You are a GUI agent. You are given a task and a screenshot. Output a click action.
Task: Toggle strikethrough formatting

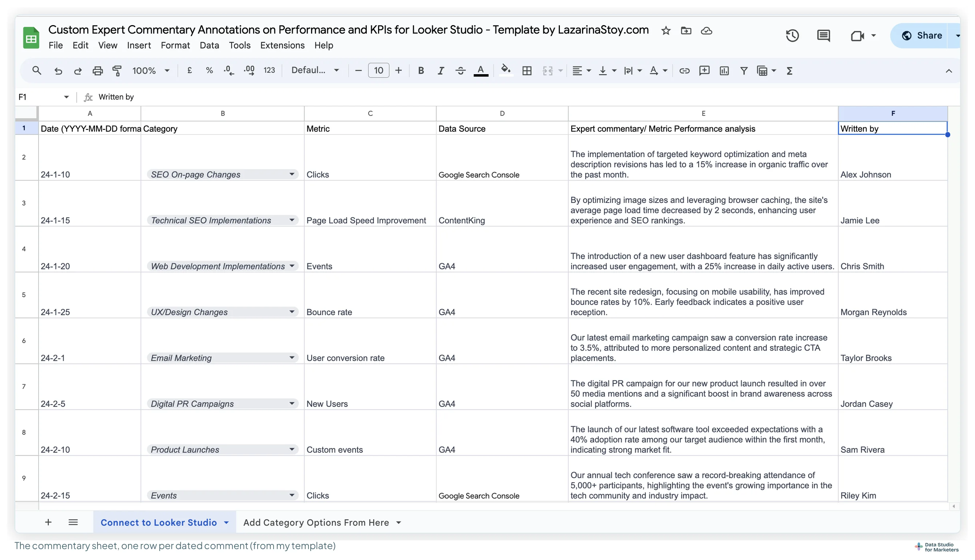point(460,71)
